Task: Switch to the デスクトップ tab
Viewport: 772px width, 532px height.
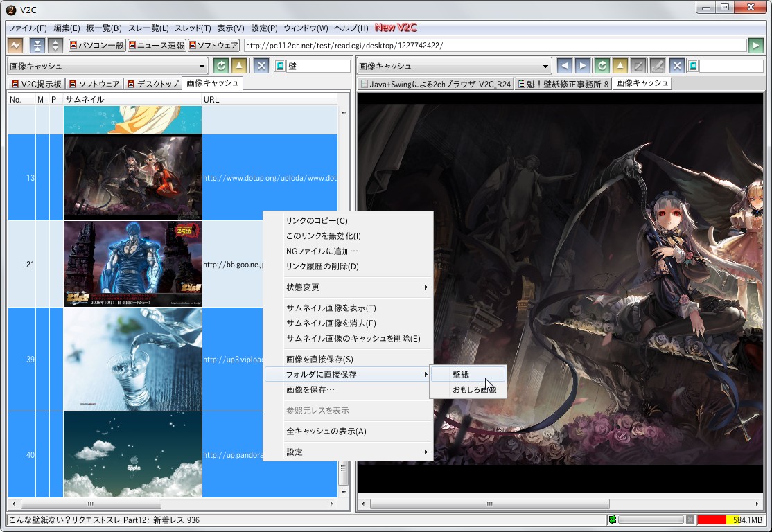Action: pos(152,85)
